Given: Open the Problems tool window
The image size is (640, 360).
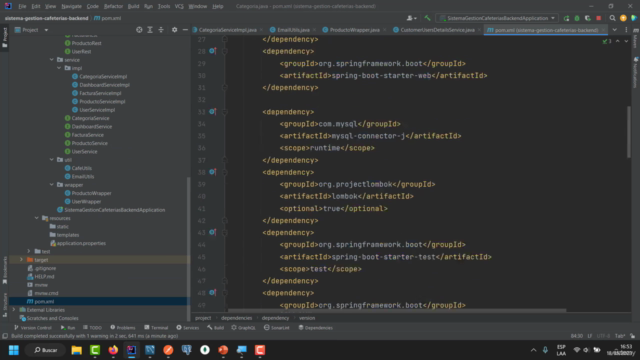Looking at the screenshot, I should point(123,327).
